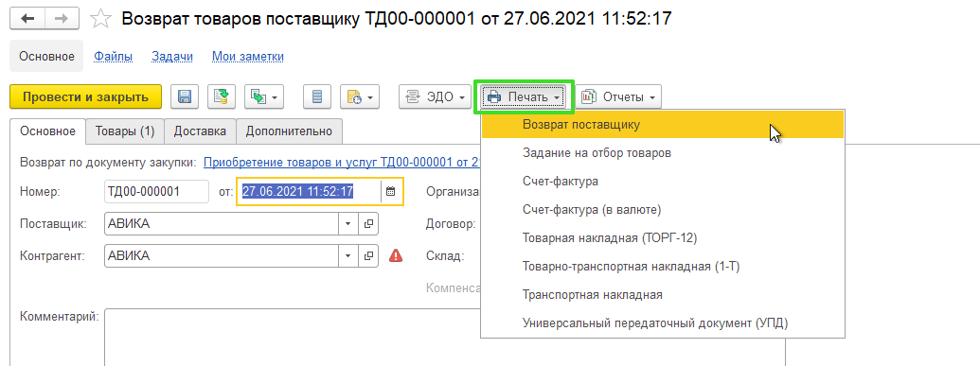The image size is (980, 366).
Task: Go back with the left arrow button
Action: coord(27,19)
